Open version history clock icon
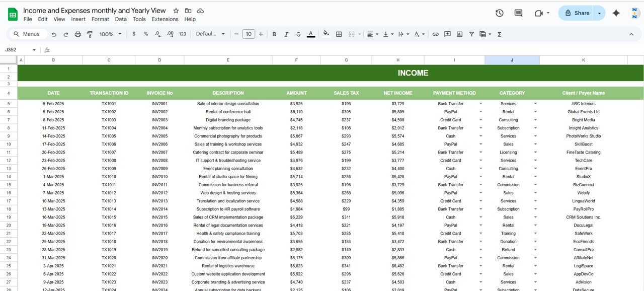Image resolution: width=644 pixels, height=291 pixels. pos(499,13)
